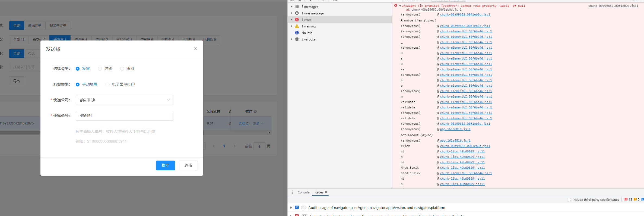Open source link at top-right of the error message
The height and width of the screenshot is (216, 644).
613,6
